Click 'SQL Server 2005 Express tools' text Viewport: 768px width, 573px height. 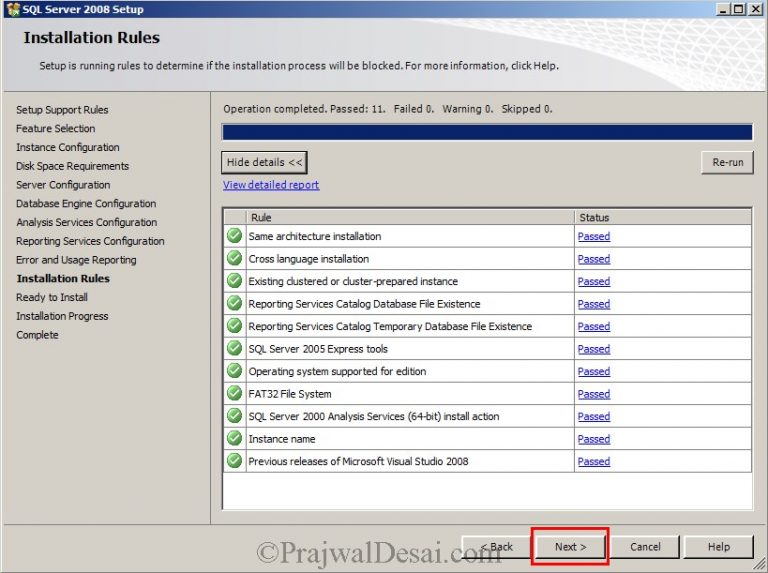(318, 349)
